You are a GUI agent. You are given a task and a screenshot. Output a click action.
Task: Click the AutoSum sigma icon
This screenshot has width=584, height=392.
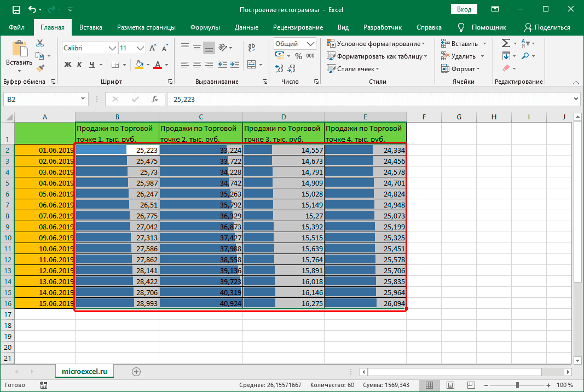pyautogui.click(x=506, y=43)
